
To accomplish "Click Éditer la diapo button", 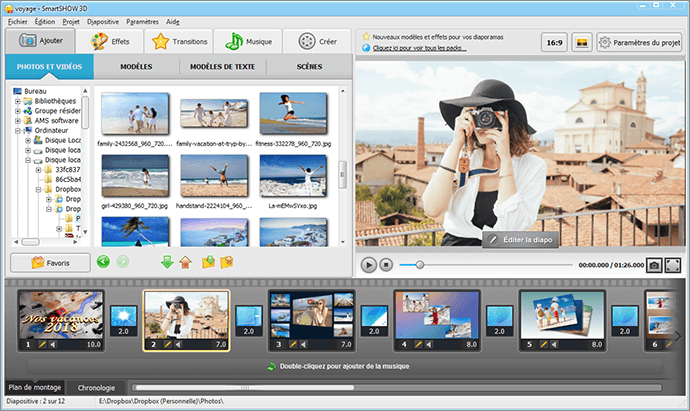I will 521,240.
